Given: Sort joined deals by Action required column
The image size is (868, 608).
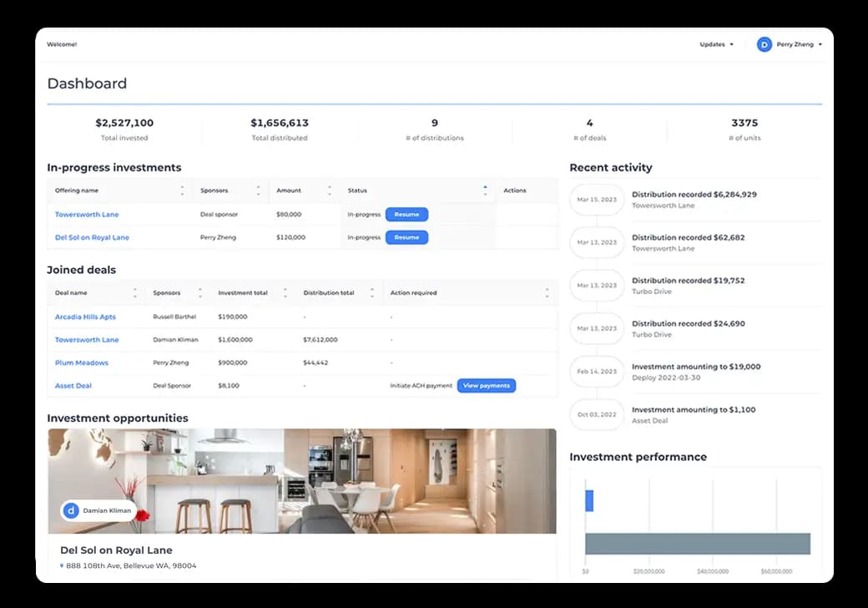Looking at the screenshot, I should pos(548,293).
